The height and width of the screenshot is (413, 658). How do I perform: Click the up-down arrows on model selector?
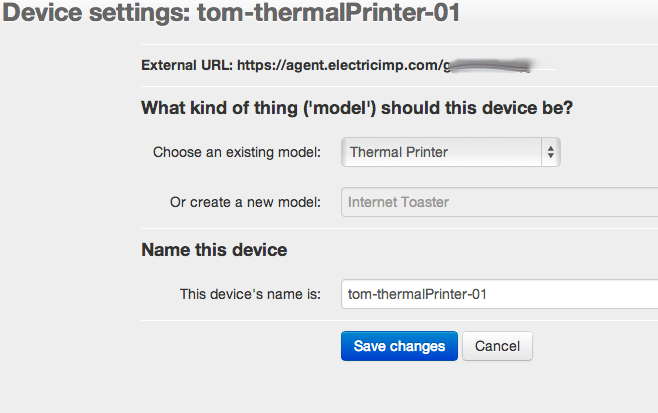point(550,152)
